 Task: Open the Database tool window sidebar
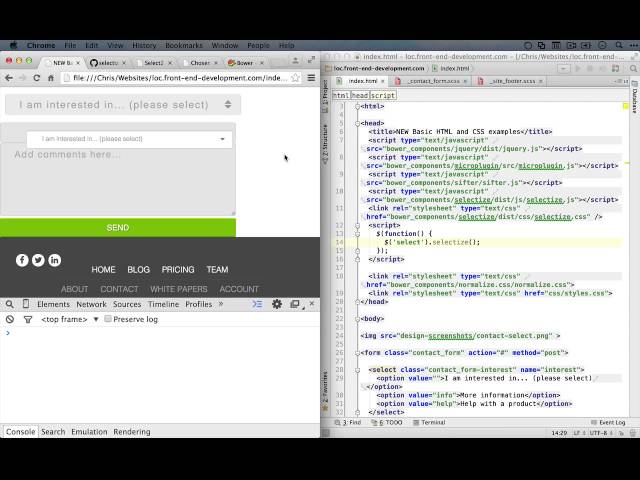(635, 98)
